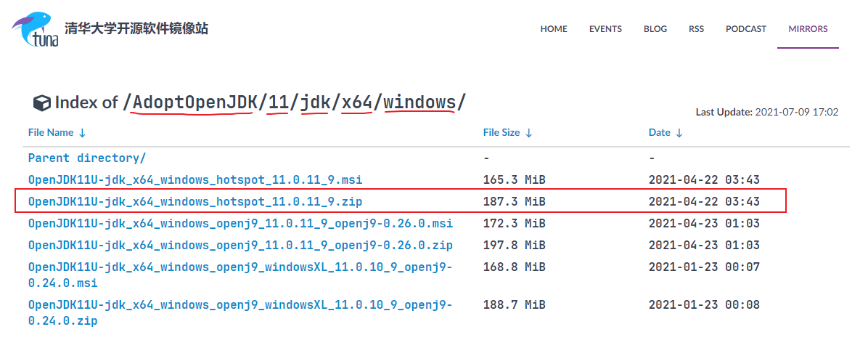Image resolution: width=868 pixels, height=356 pixels.
Task: Click the box icon beside Index of
Action: 41,102
